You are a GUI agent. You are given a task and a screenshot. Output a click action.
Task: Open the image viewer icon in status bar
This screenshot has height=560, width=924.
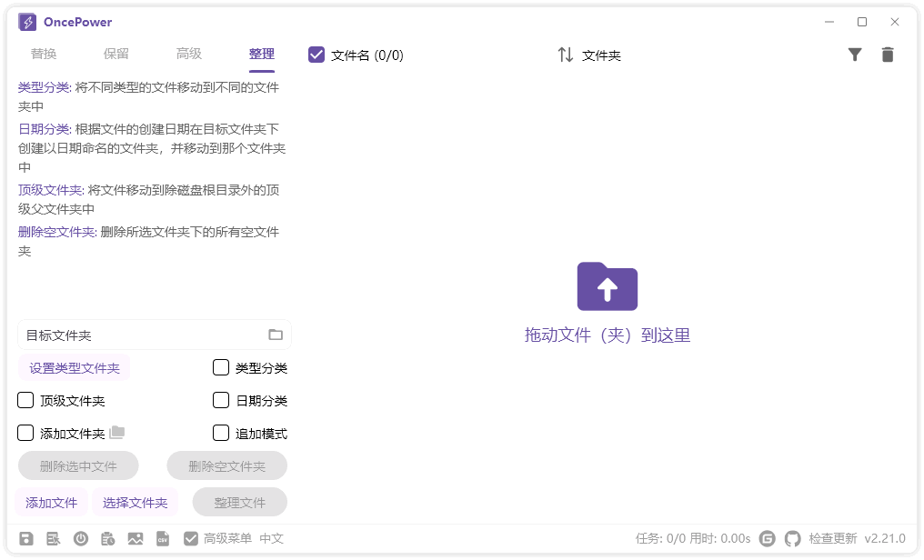(136, 538)
